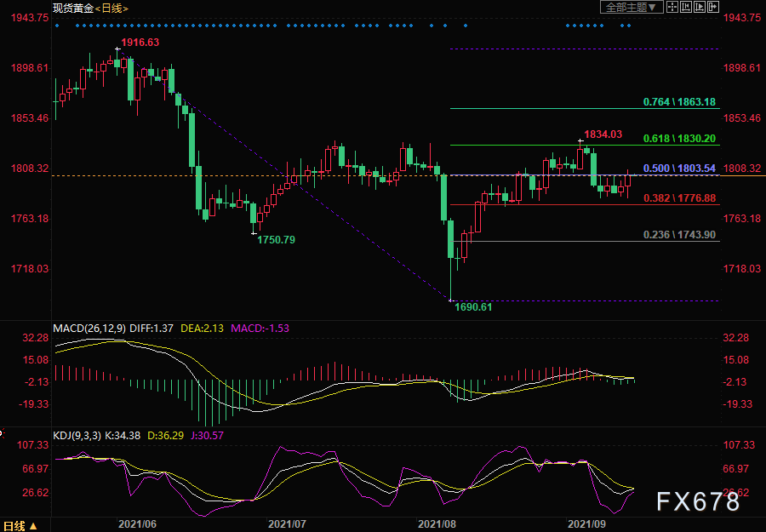766x532 pixels.
Task: Click the 0.764 \ 1863.18 Fibonacci label
Action: pyautogui.click(x=679, y=101)
